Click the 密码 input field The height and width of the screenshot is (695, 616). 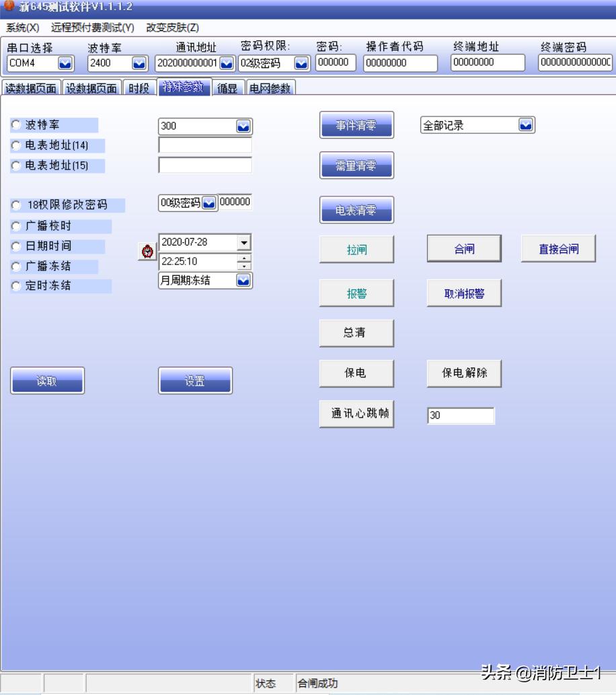point(334,63)
